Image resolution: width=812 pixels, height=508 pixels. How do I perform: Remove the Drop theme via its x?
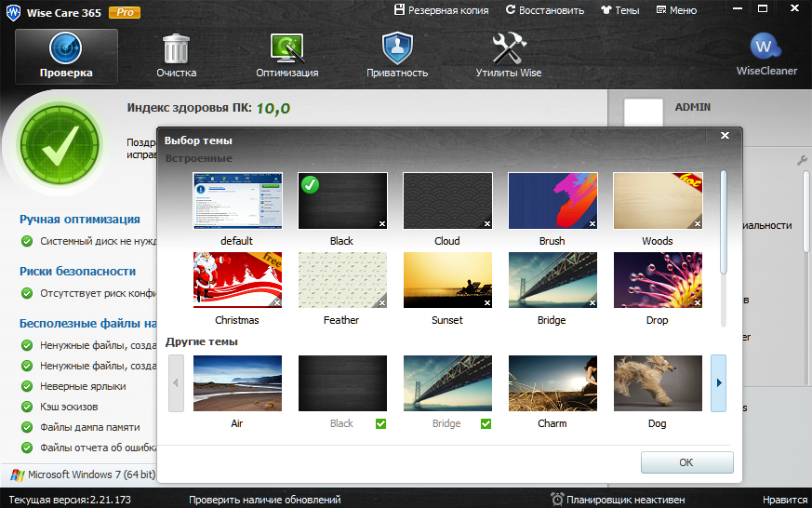(x=698, y=303)
